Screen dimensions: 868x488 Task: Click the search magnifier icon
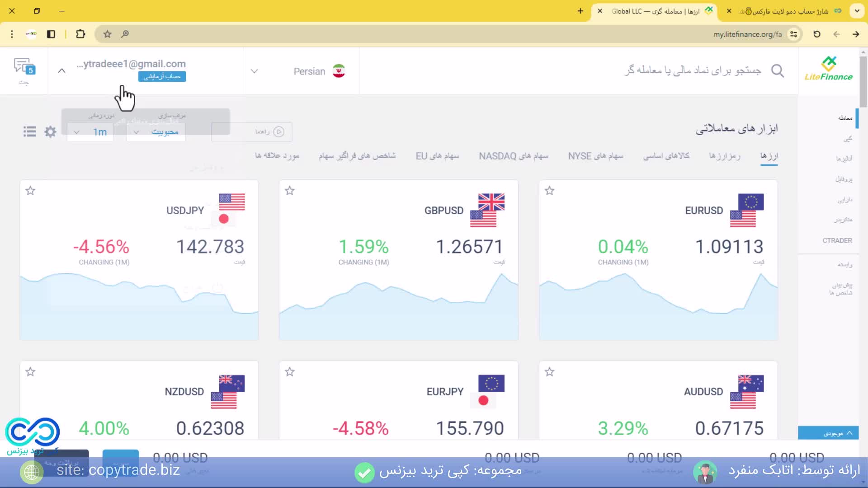pos(777,71)
